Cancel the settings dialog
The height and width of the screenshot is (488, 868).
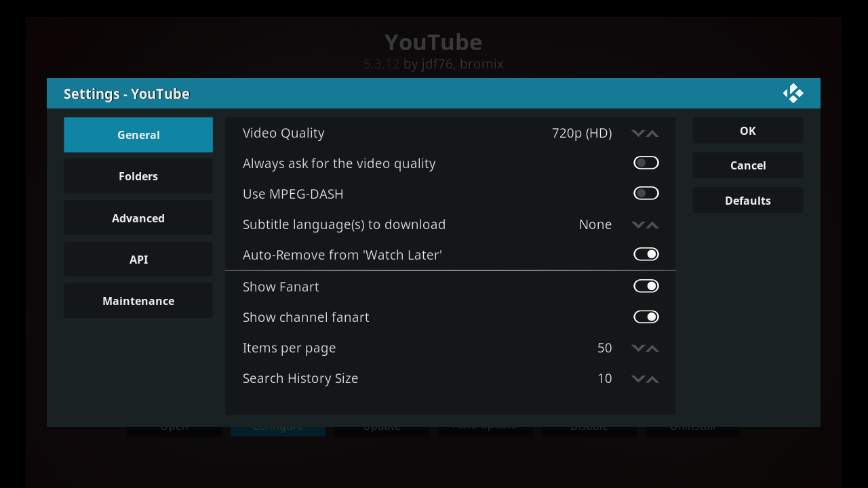tap(747, 165)
